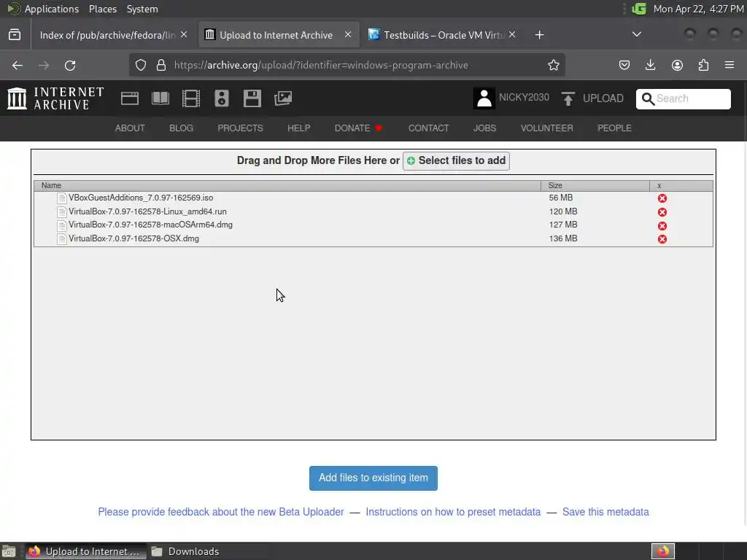Open the system tray update icon
Screen dimensions: 747x560
coord(638,9)
